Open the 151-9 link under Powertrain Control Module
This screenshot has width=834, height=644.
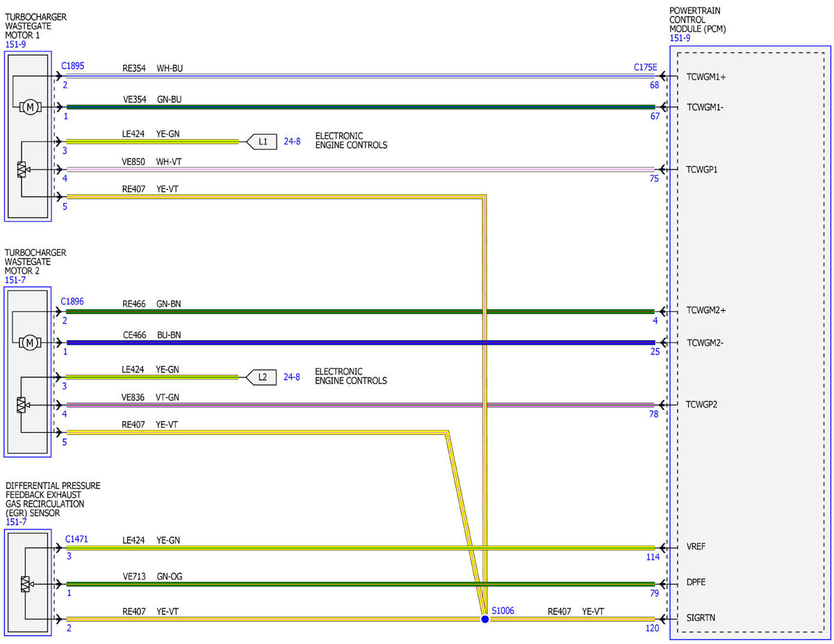[680, 38]
